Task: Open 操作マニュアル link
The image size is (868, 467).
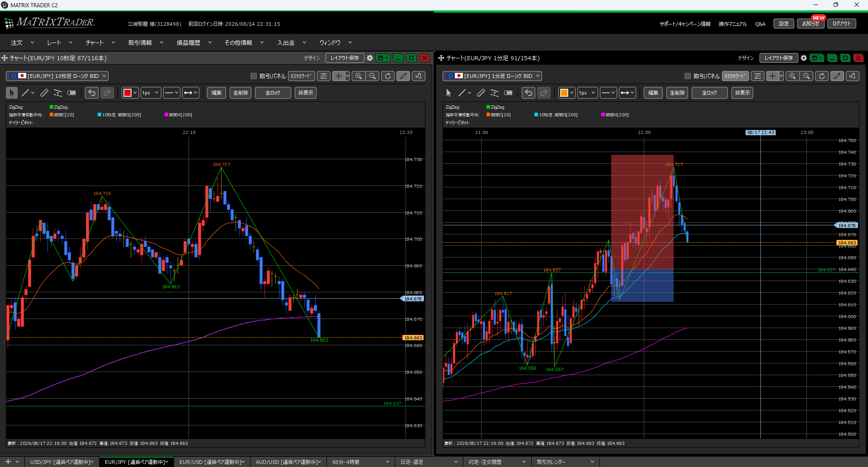Action: (x=733, y=24)
